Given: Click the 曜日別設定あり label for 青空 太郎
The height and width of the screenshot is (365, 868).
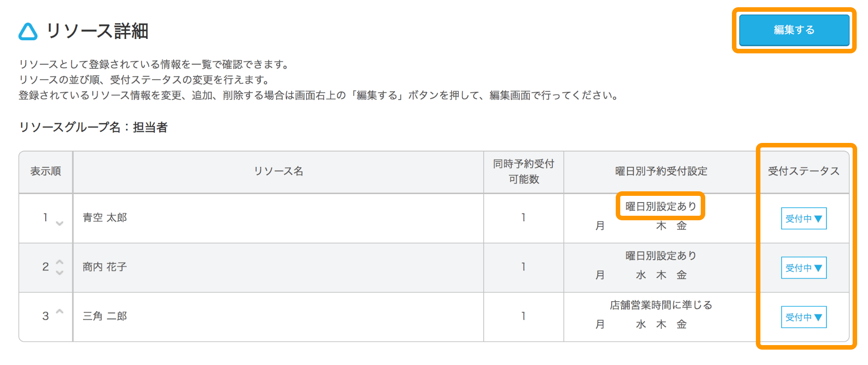Looking at the screenshot, I should click(660, 206).
